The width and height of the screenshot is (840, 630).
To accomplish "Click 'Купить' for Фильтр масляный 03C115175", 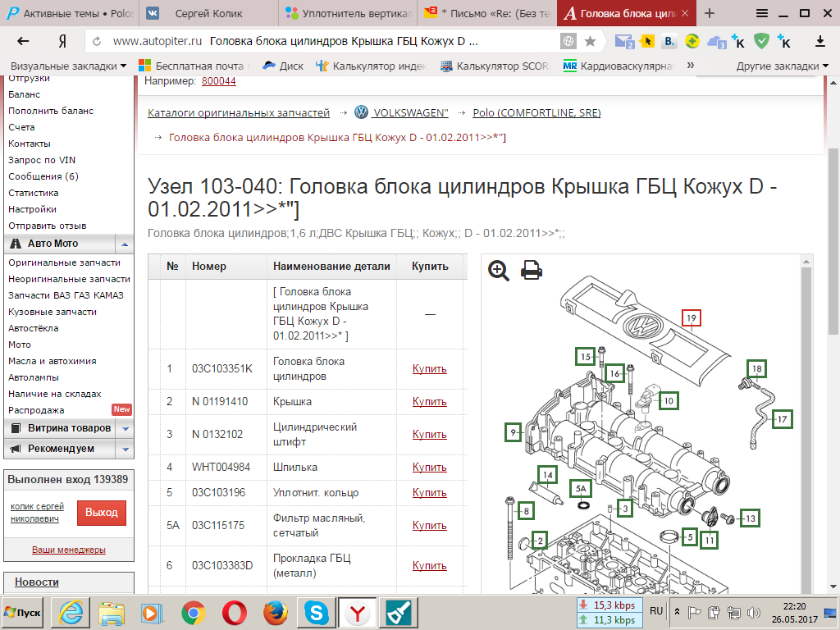I will [430, 526].
